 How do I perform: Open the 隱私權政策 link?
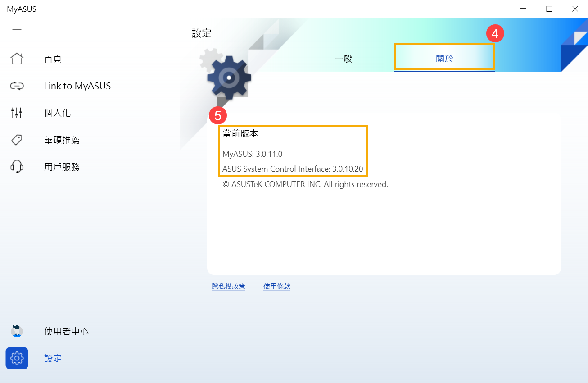point(228,287)
